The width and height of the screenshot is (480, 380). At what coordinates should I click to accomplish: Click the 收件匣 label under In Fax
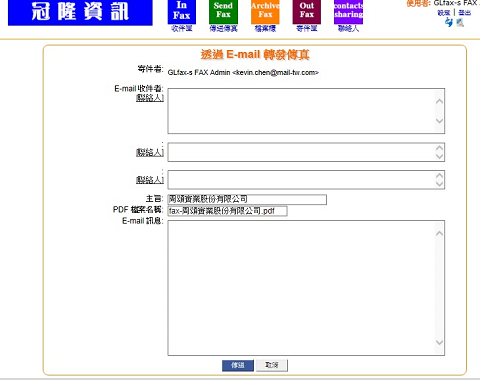click(x=182, y=29)
